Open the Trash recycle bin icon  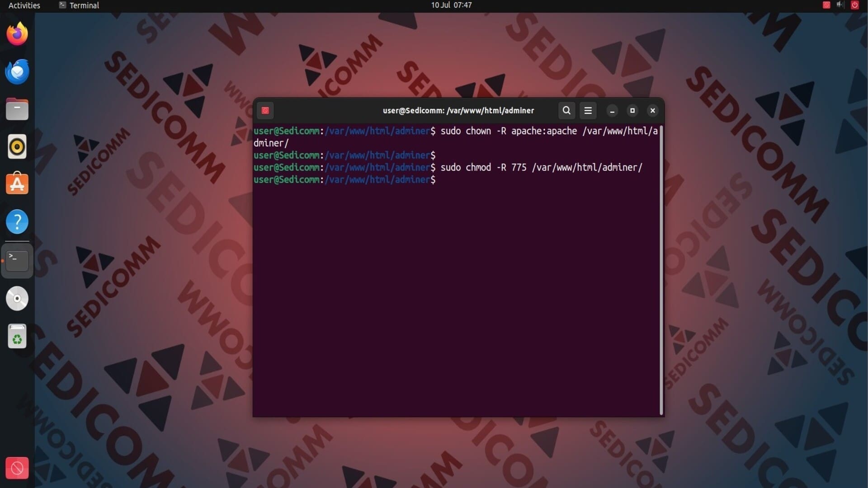click(x=17, y=336)
